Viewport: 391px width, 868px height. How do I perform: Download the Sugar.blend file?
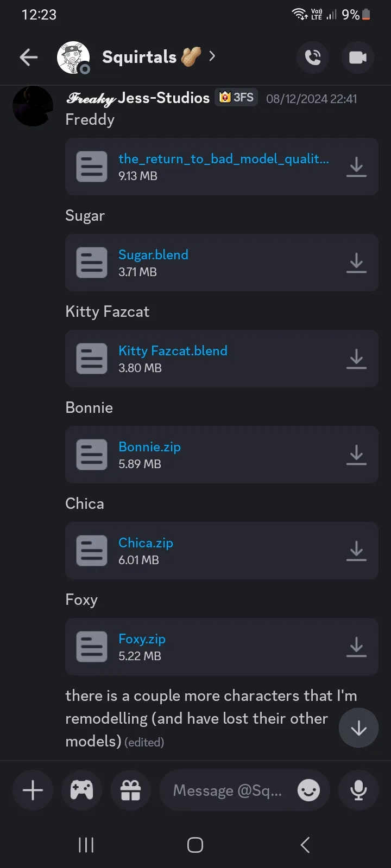pyautogui.click(x=356, y=263)
